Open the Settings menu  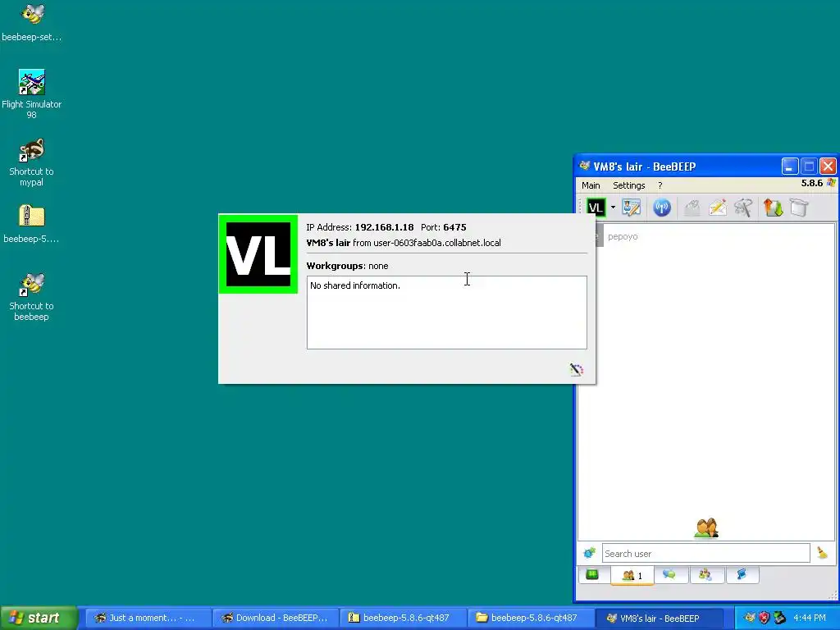[x=628, y=185]
